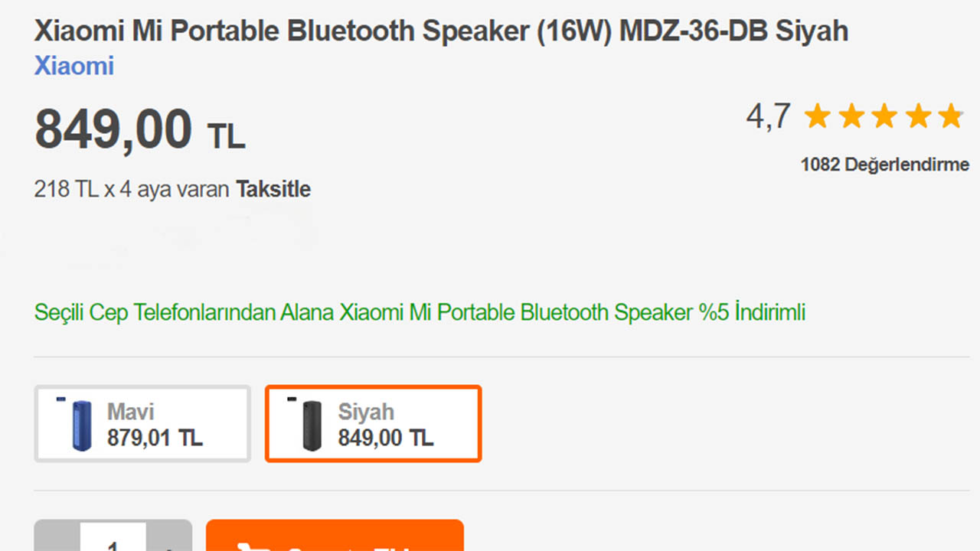Select the first gold rating star
980x551 pixels.
point(816,116)
